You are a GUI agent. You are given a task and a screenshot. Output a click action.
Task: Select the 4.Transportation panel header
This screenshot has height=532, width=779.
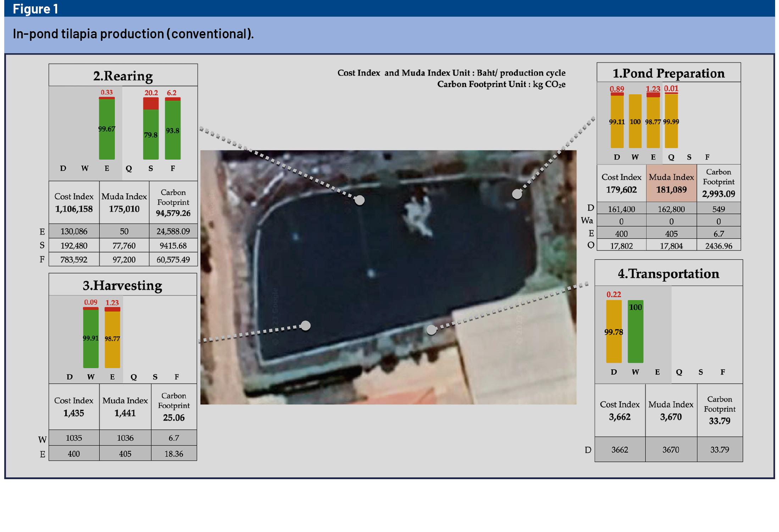tap(668, 273)
